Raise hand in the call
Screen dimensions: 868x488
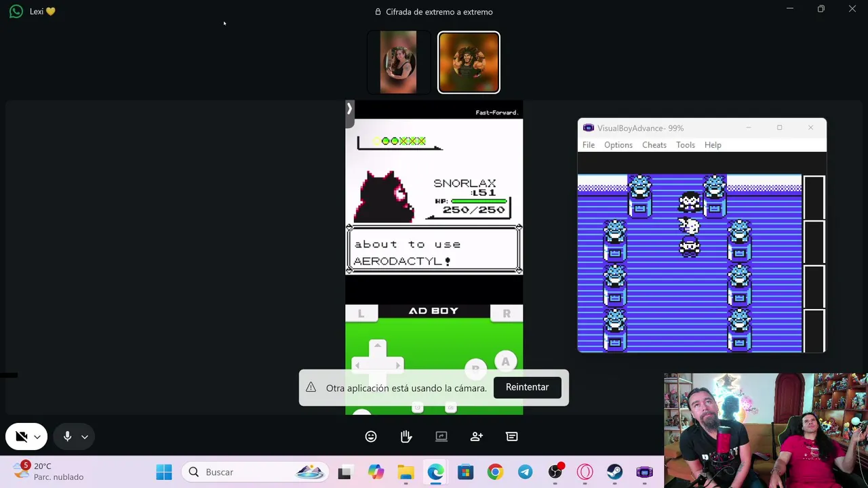click(x=406, y=436)
